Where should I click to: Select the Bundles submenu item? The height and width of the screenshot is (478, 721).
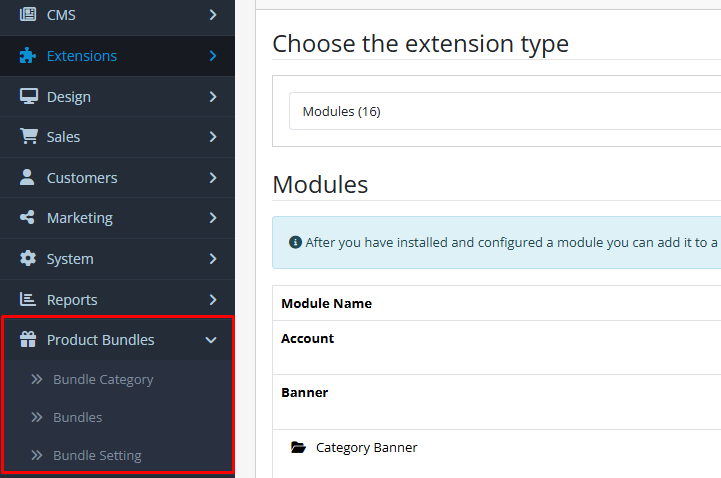(78, 418)
